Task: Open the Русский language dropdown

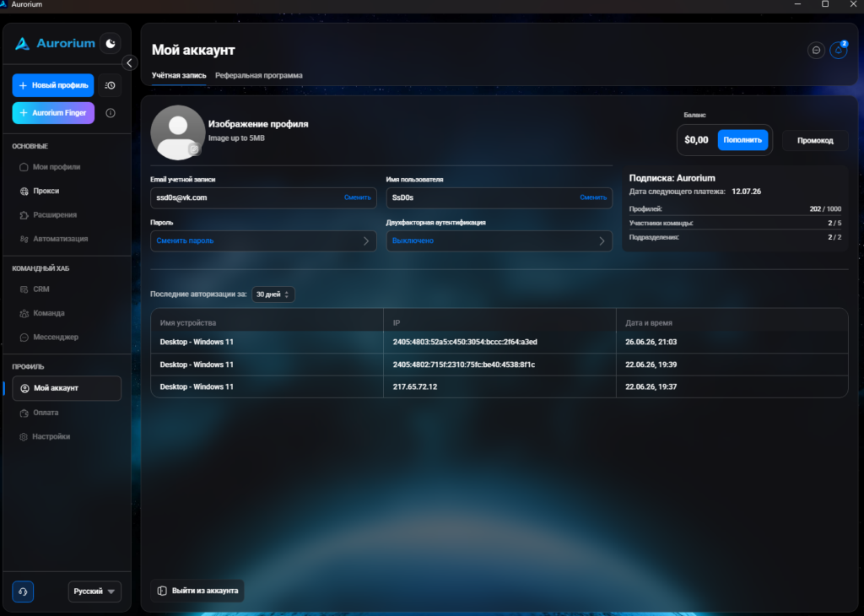Action: pyautogui.click(x=94, y=592)
